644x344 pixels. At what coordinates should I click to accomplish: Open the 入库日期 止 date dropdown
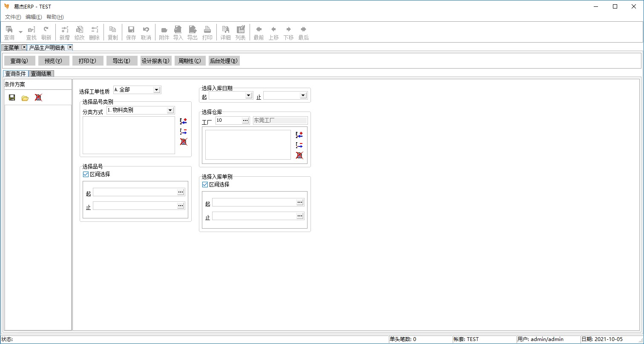[x=303, y=95]
